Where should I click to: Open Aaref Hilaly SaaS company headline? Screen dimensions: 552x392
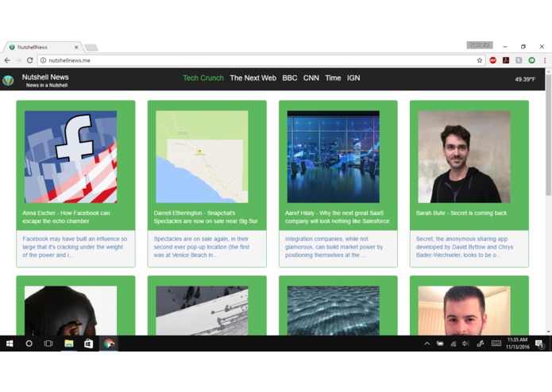coord(338,217)
